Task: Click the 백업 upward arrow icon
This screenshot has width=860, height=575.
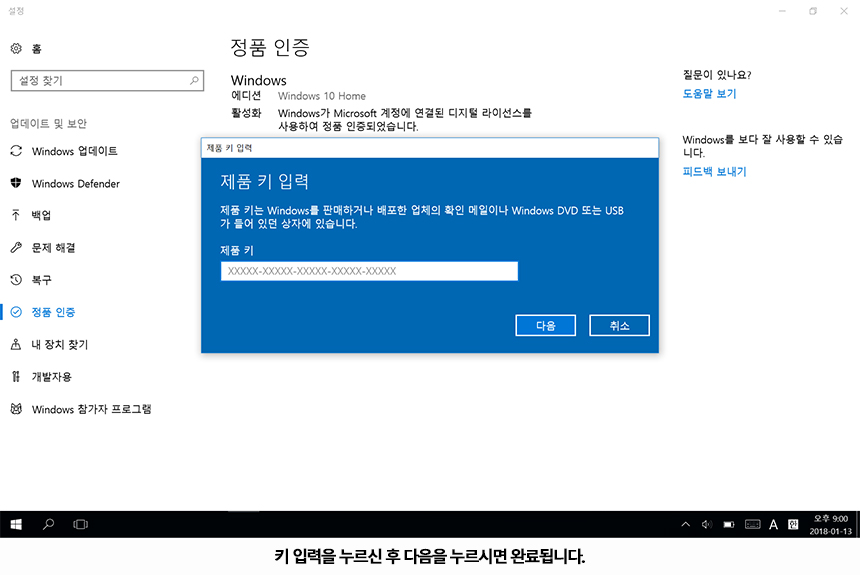Action: click(x=16, y=215)
